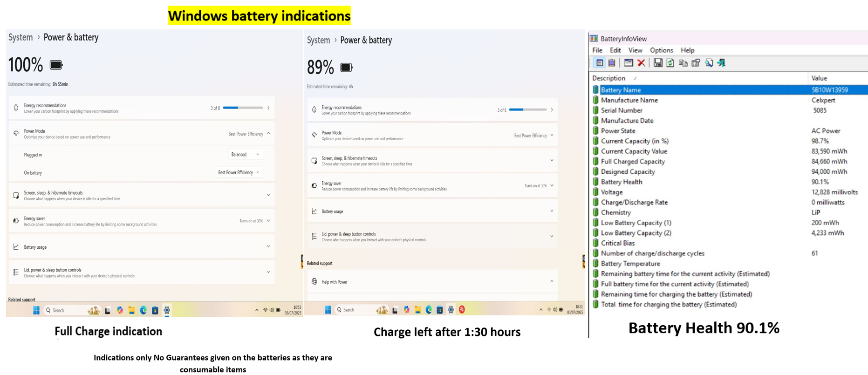Click the red circular icon in the taskbar
Image resolution: width=868 pixels, height=375 pixels.
(x=462, y=310)
